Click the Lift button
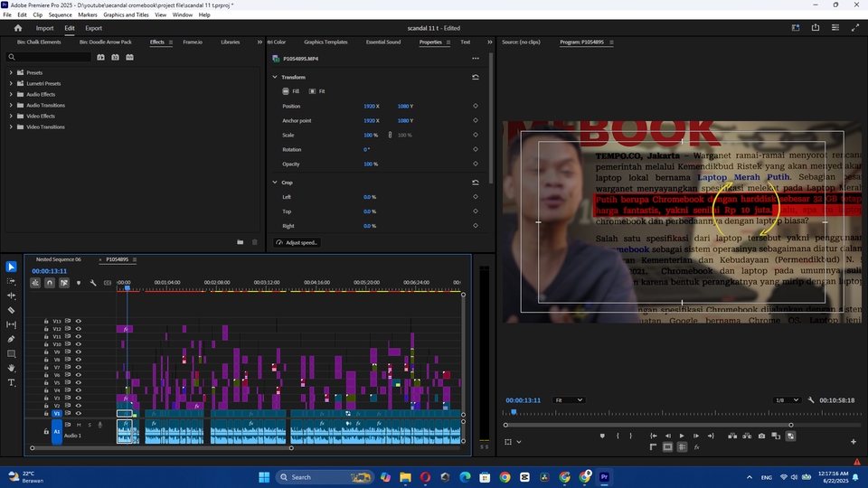The image size is (868, 488). coord(732,436)
